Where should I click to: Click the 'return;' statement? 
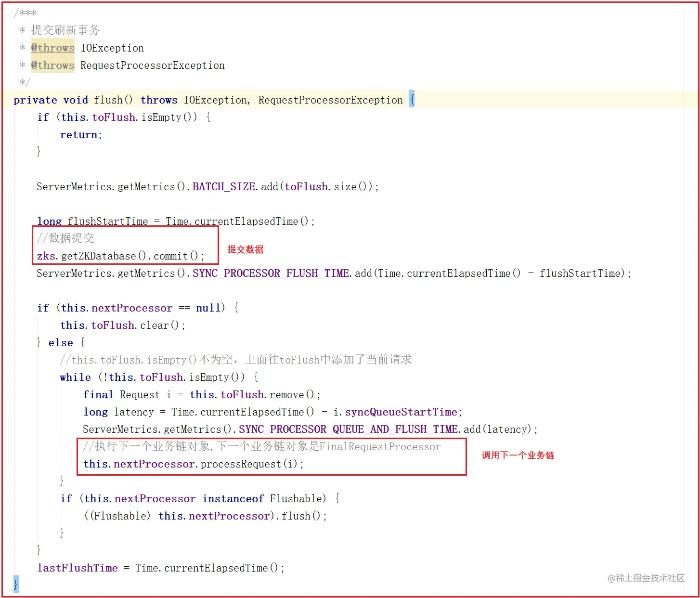tap(81, 135)
